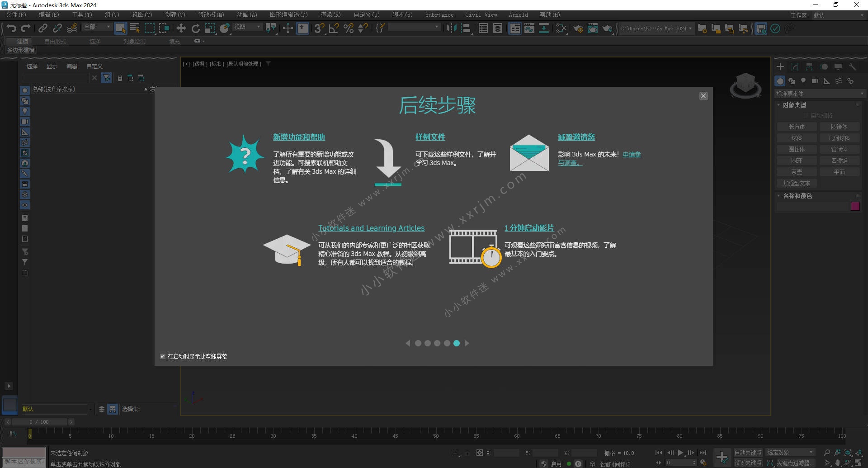Expand the 标准基本体 primitives dropdown

(x=819, y=94)
